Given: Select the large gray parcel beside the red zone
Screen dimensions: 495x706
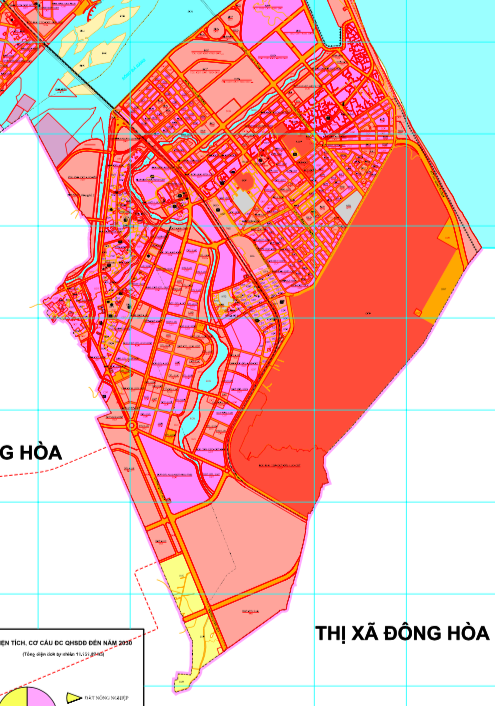Looking at the screenshot, I should coord(349,208).
